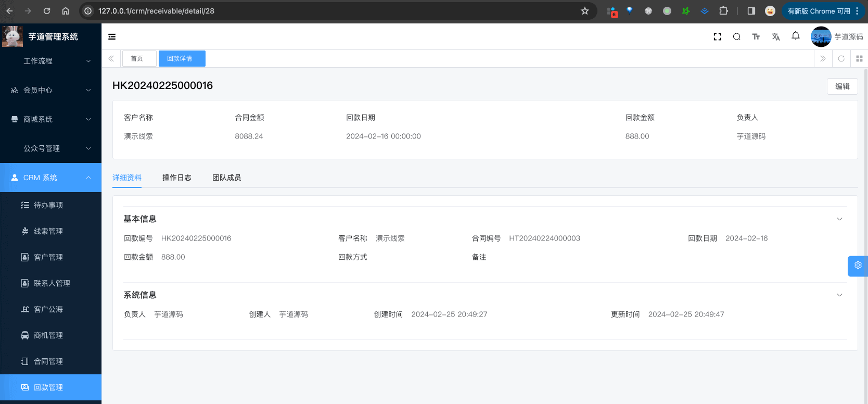Bookmark this page with the star icon

pyautogui.click(x=585, y=11)
